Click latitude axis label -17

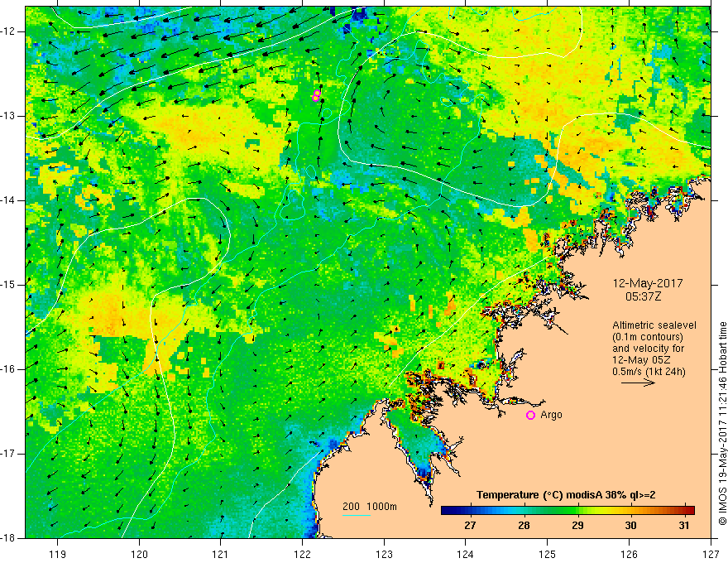click(x=9, y=454)
